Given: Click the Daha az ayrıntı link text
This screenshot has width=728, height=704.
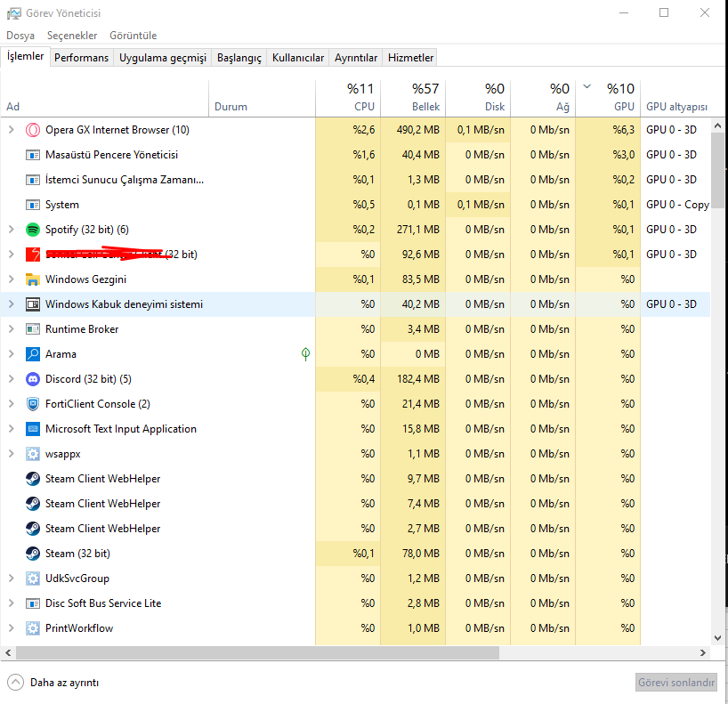Looking at the screenshot, I should [x=65, y=683].
